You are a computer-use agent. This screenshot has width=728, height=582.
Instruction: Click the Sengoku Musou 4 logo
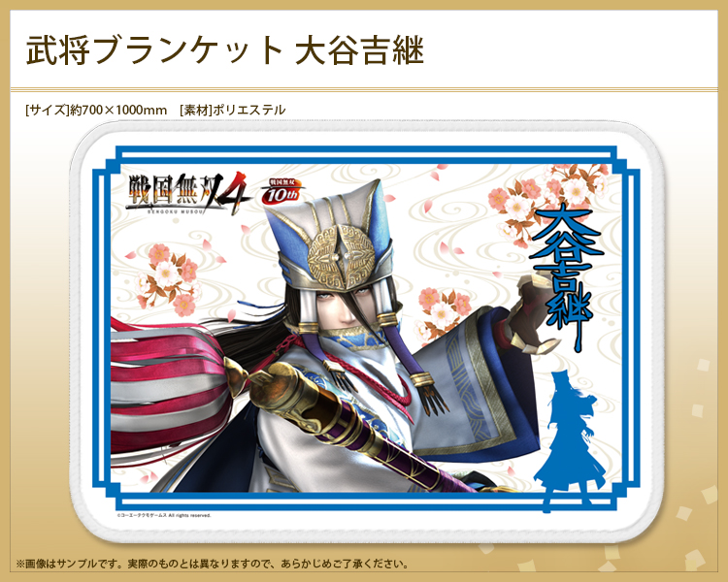189,194
